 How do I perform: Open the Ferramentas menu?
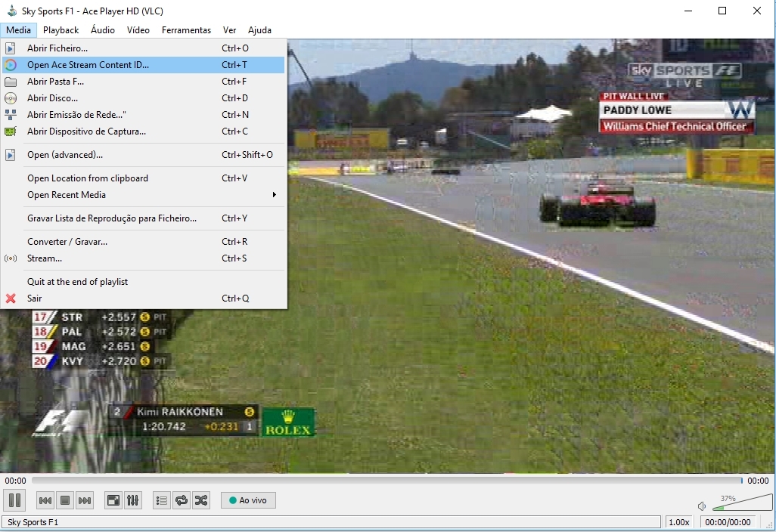tap(186, 30)
